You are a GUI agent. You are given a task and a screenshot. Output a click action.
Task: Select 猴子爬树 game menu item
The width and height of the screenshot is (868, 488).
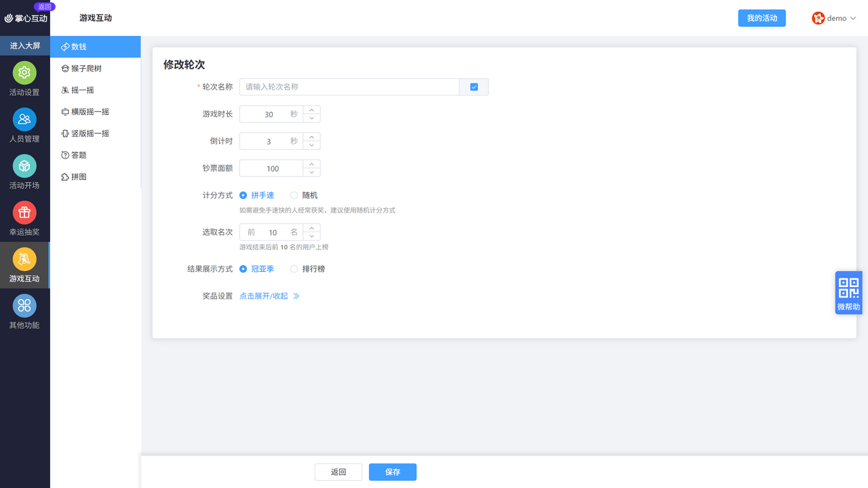[x=95, y=69]
